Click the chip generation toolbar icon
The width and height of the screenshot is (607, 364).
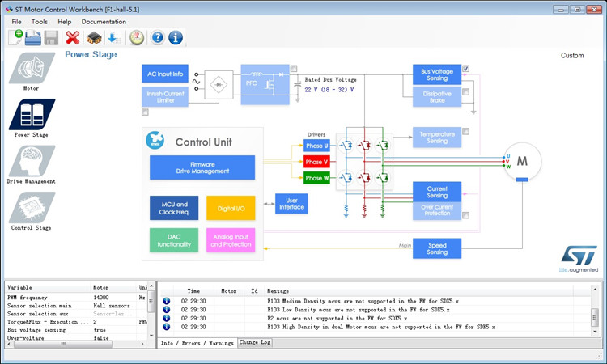(x=94, y=38)
